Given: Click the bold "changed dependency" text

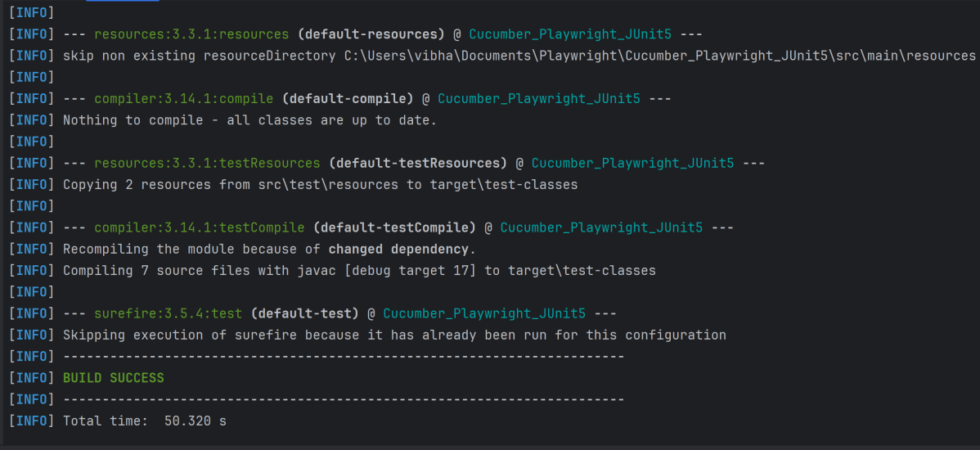Looking at the screenshot, I should 398,249.
